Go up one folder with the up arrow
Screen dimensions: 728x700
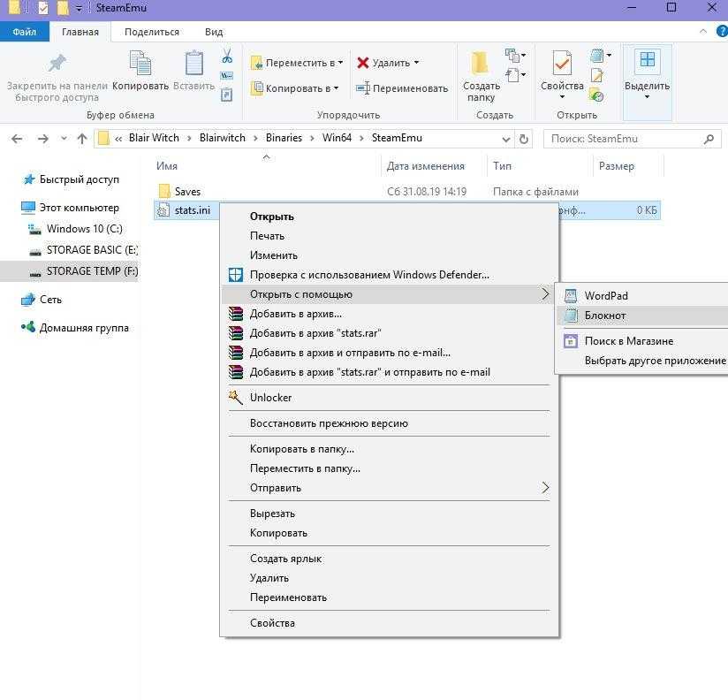click(82, 139)
